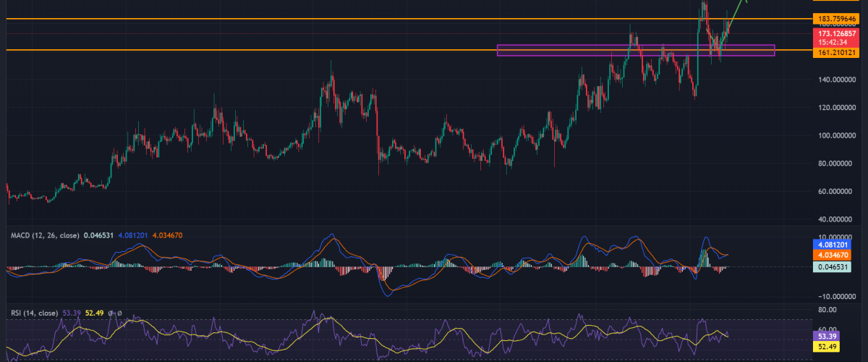Click the MACD histogram value in the legend

click(98, 236)
